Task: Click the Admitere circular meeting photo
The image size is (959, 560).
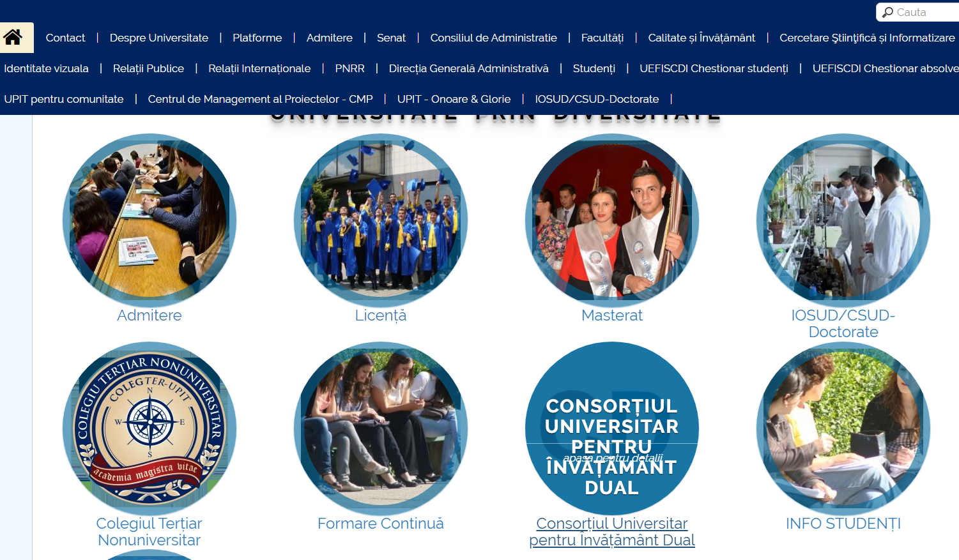Action: pos(150,220)
